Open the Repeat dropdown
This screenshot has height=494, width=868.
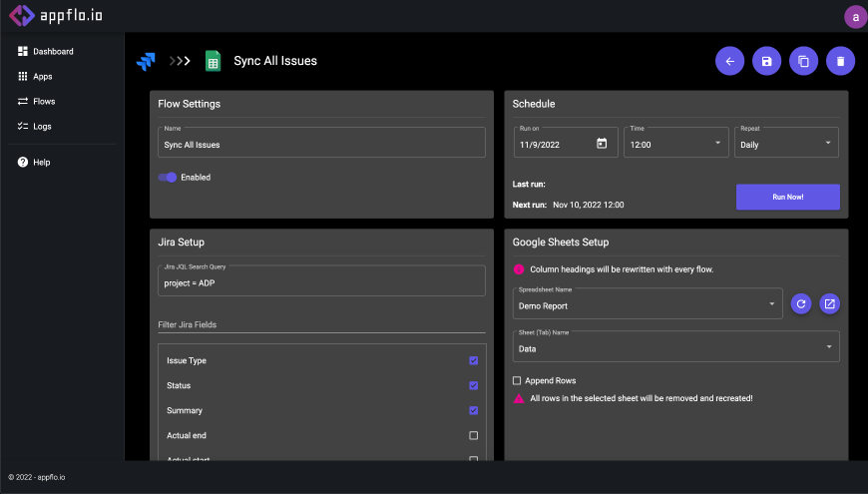786,144
